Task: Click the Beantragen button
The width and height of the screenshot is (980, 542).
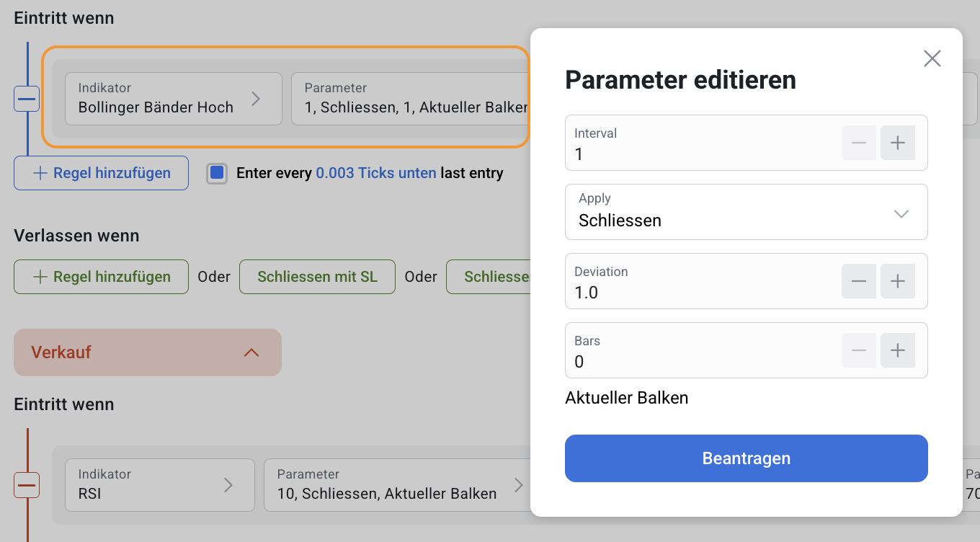Action: (x=747, y=458)
